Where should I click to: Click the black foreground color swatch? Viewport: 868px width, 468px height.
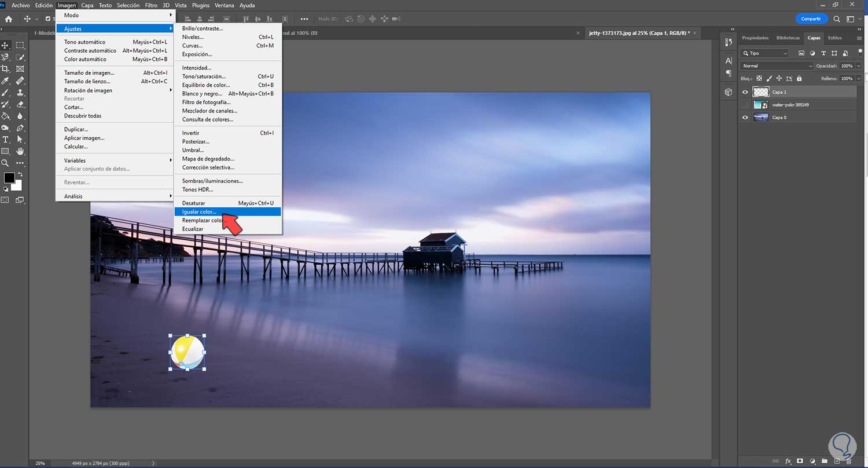(9, 178)
